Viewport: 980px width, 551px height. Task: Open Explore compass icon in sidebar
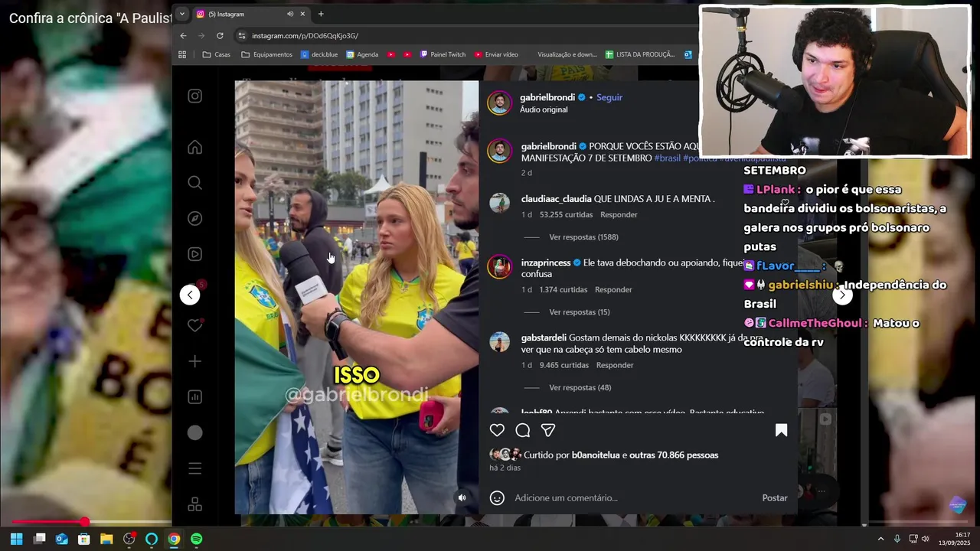tap(195, 218)
